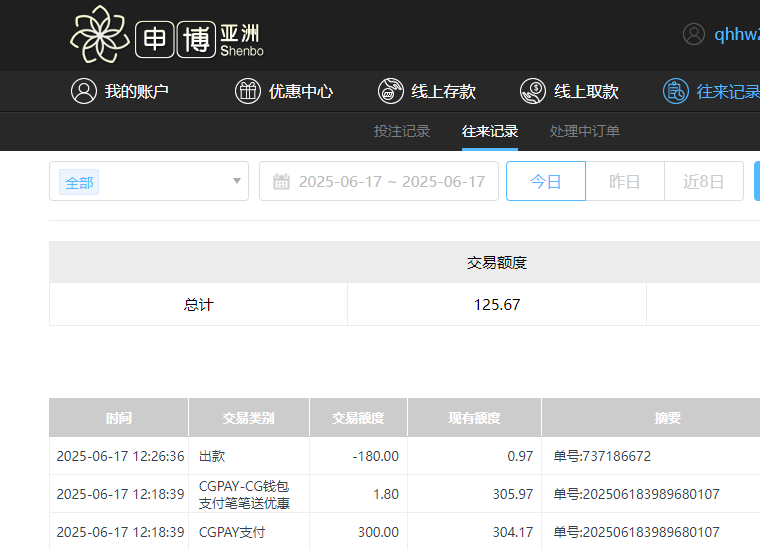Image resolution: width=760 pixels, height=550 pixels.
Task: Select the 往来记录 sub-tab
Action: pyautogui.click(x=490, y=131)
